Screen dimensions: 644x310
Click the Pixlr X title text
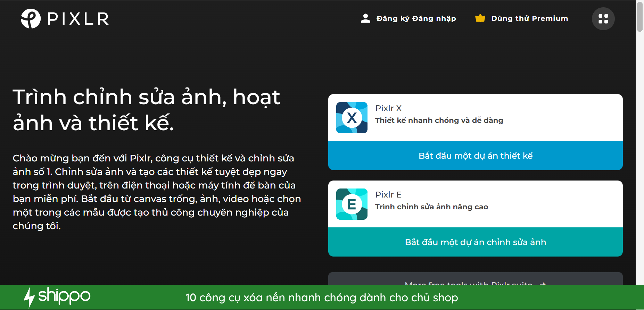click(388, 108)
